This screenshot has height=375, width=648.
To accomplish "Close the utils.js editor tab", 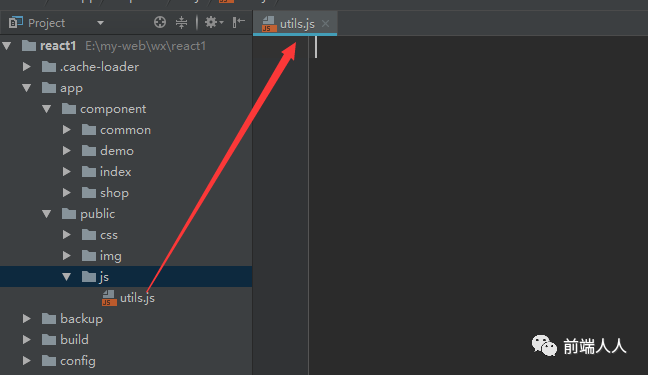I will (326, 24).
